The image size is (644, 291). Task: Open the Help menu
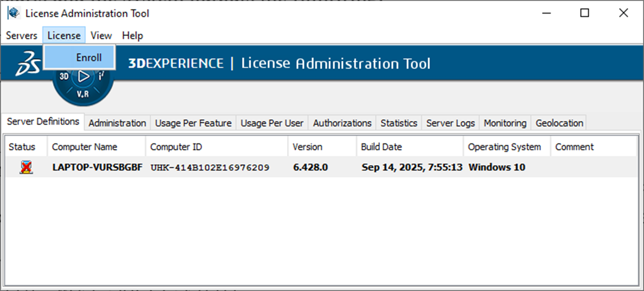(x=132, y=35)
